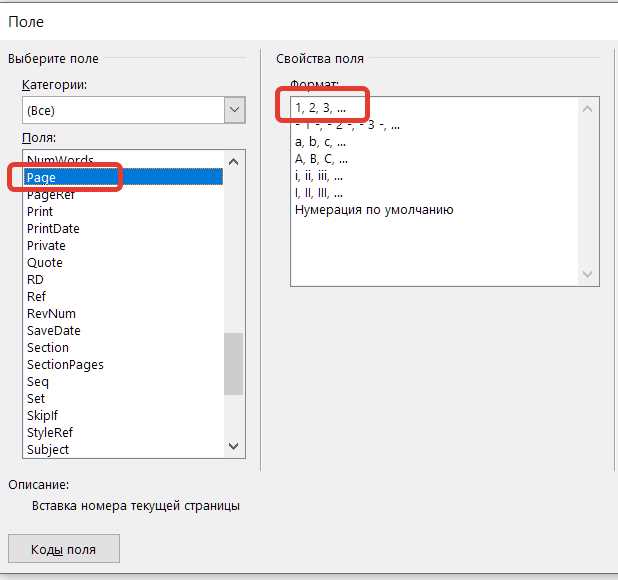618x580 pixels.
Task: Click the fields list scrollbar thumb
Action: click(x=233, y=364)
